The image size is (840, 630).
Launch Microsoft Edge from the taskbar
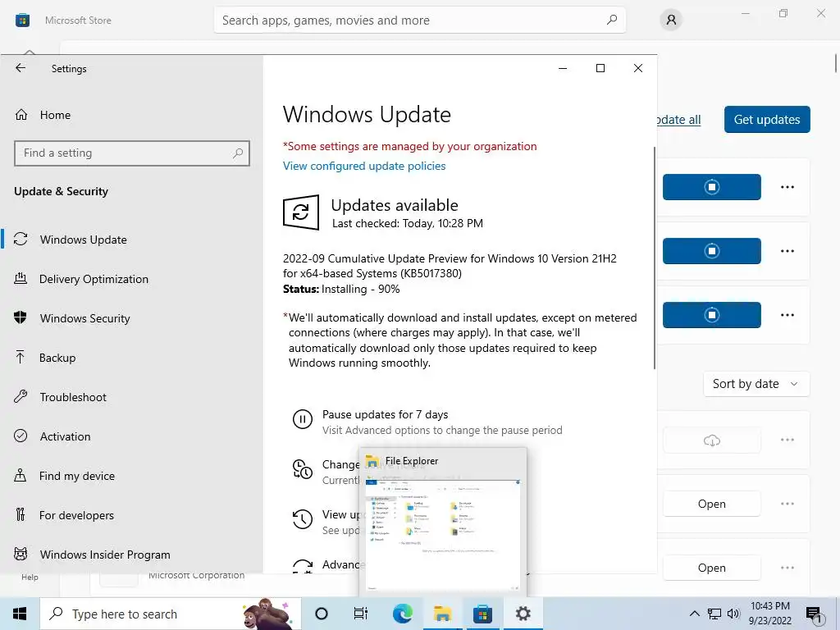402,614
